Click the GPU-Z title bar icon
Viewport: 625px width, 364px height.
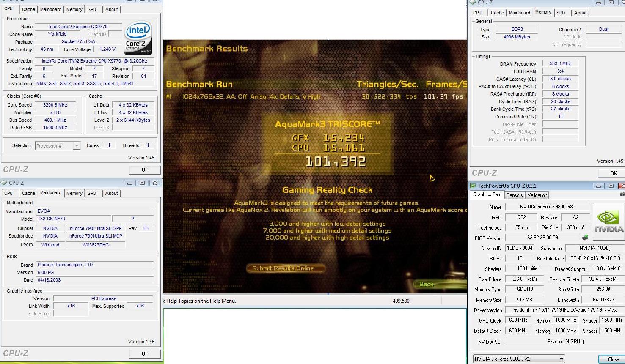pyautogui.click(x=473, y=186)
